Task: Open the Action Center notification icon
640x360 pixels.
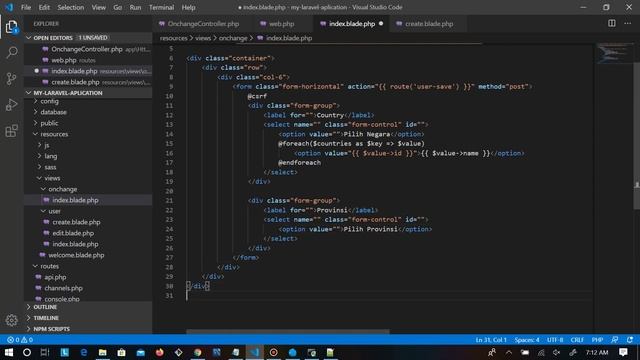Action: pos(623,352)
